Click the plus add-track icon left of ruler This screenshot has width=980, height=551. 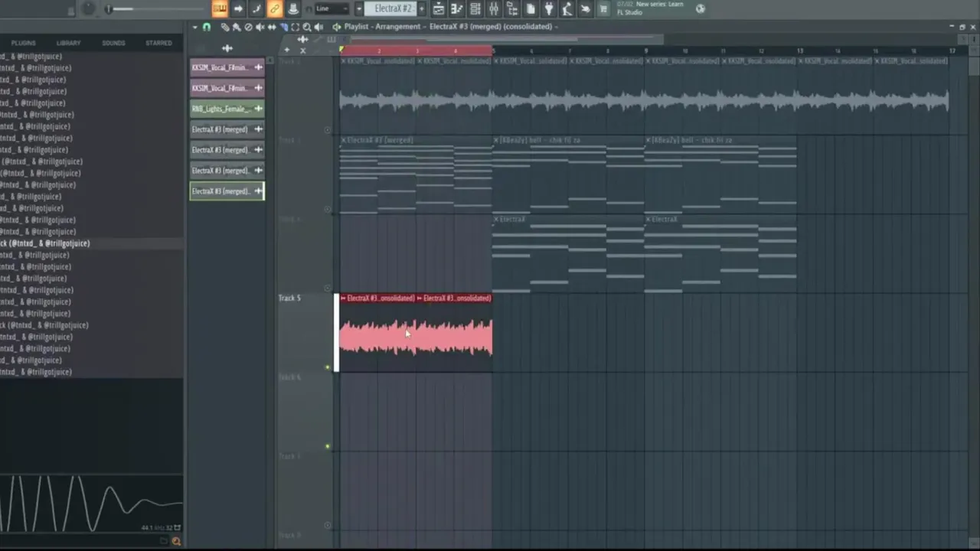pyautogui.click(x=286, y=51)
